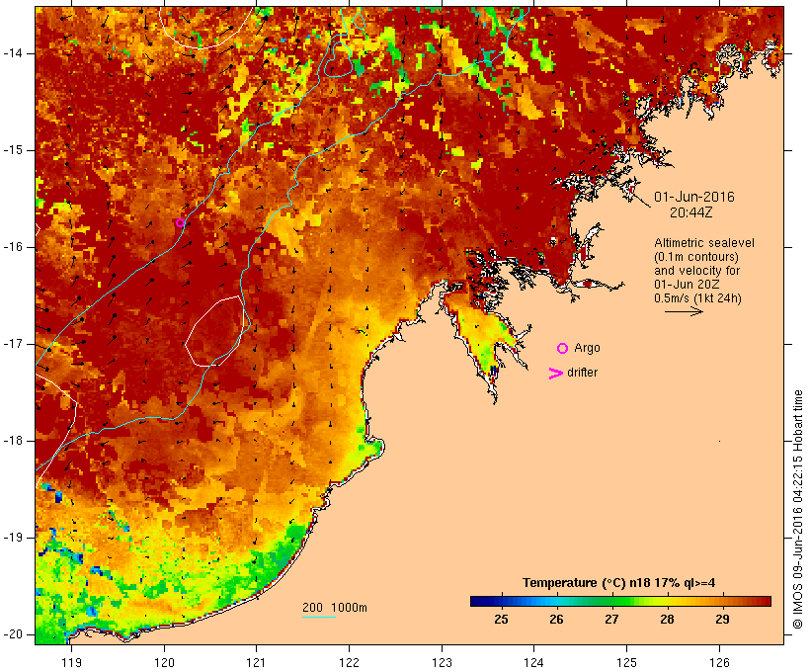Click the '0.5m/s (1kt 24h)' text

coord(697,298)
